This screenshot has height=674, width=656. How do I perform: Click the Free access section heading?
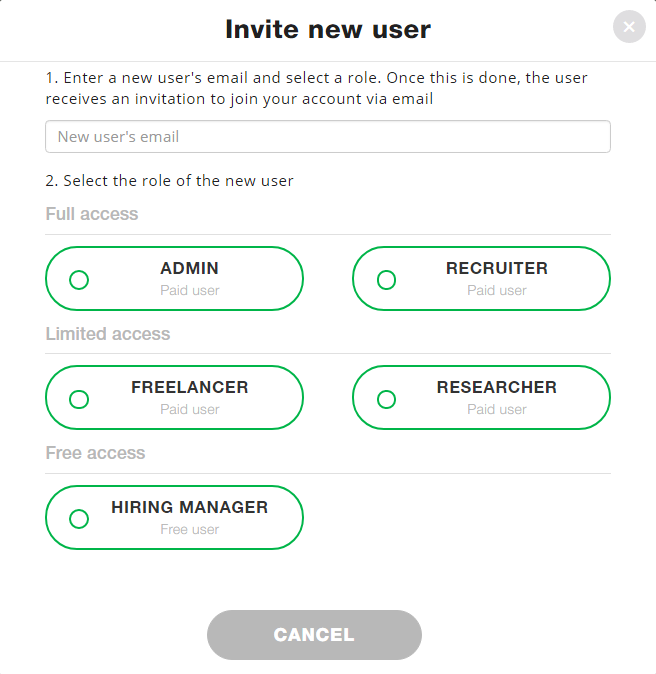coord(95,453)
